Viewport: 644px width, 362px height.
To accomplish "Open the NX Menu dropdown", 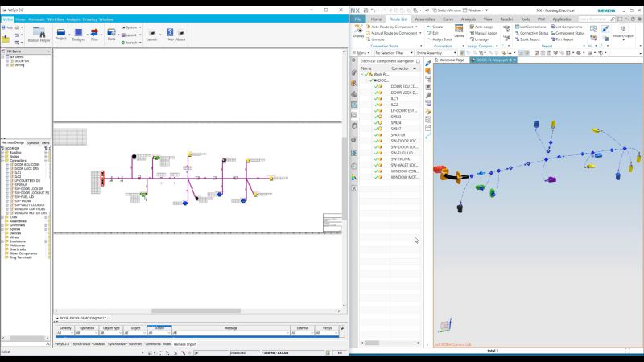I will [361, 53].
